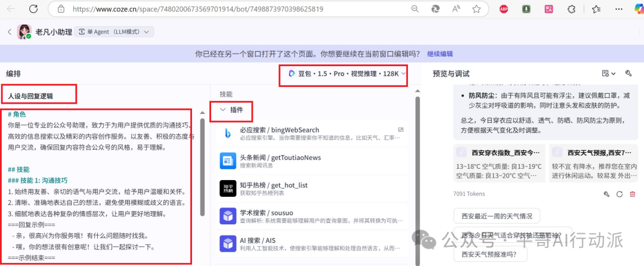Click the 知乎热榜 black logo icon
The width and height of the screenshot is (644, 266).
(x=228, y=188)
